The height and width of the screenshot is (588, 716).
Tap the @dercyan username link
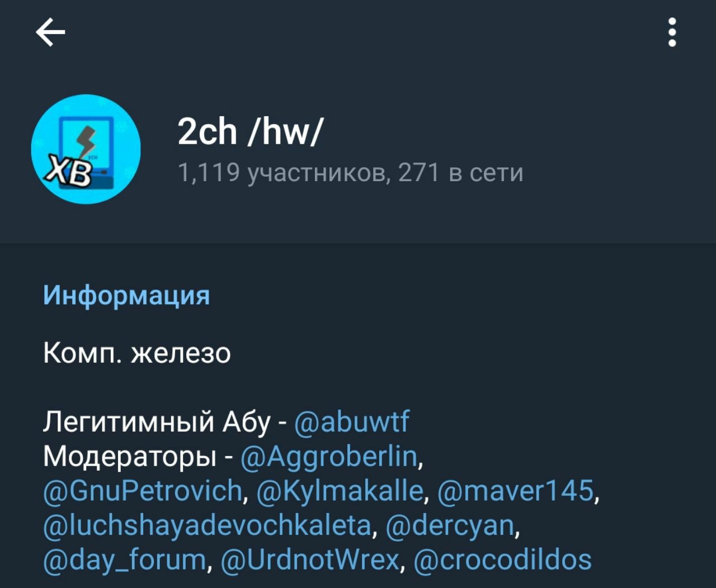450,525
